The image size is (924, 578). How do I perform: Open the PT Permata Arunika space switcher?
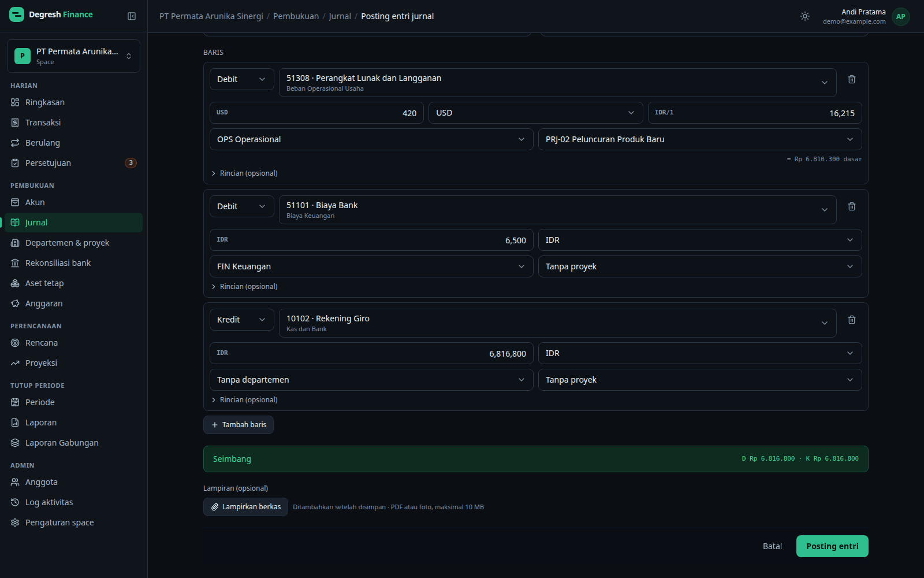[x=73, y=56]
